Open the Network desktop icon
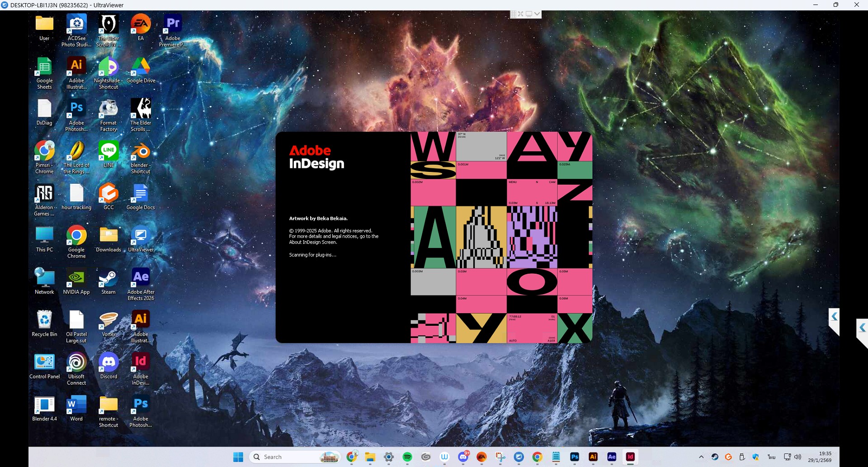The image size is (868, 467). tap(44, 281)
